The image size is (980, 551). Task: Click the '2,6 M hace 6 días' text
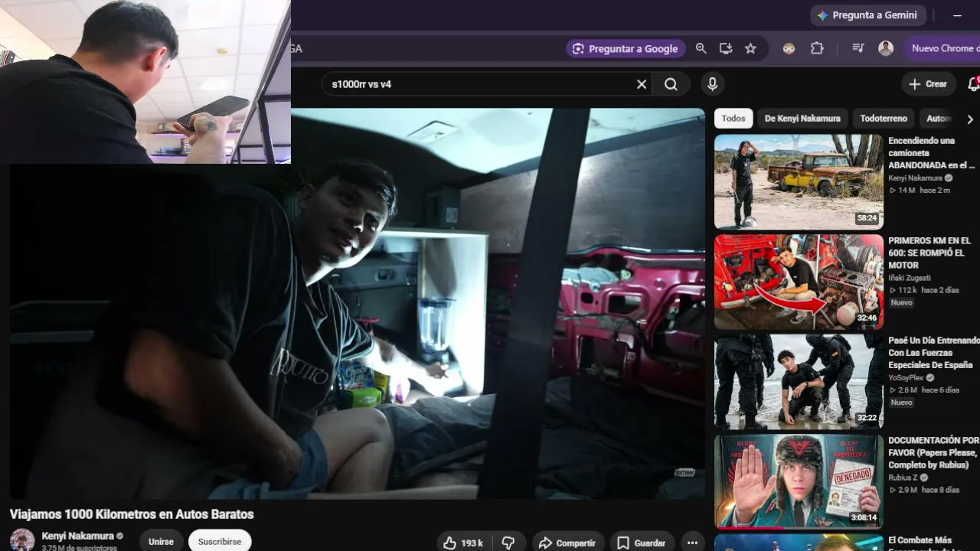coord(923,390)
